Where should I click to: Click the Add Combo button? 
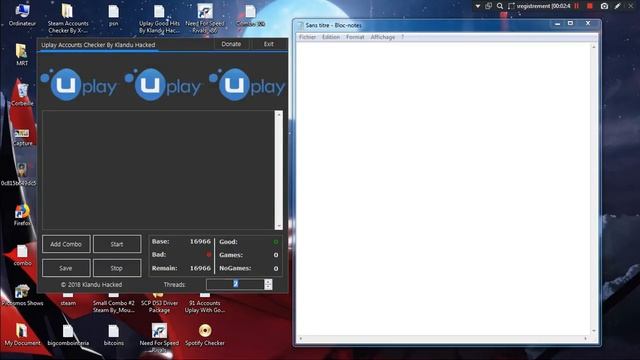click(x=66, y=244)
